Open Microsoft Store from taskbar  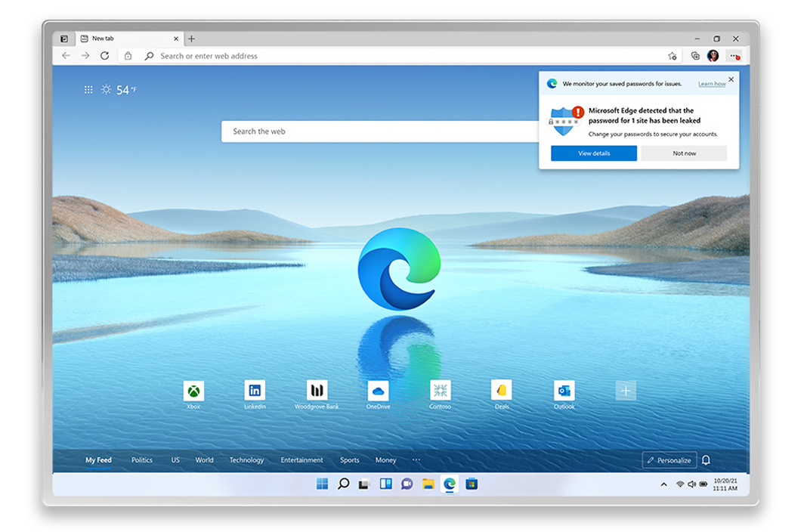pyautogui.click(x=472, y=484)
